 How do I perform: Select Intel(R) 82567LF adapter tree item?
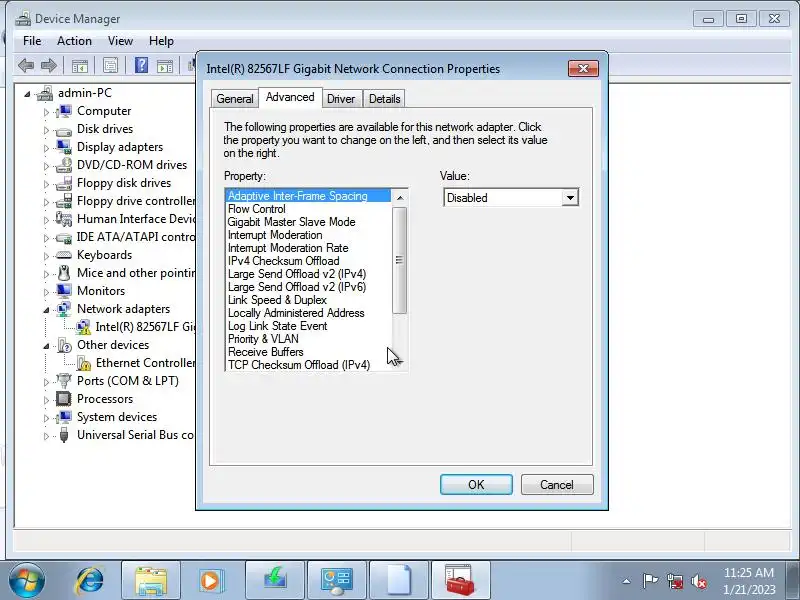145,327
